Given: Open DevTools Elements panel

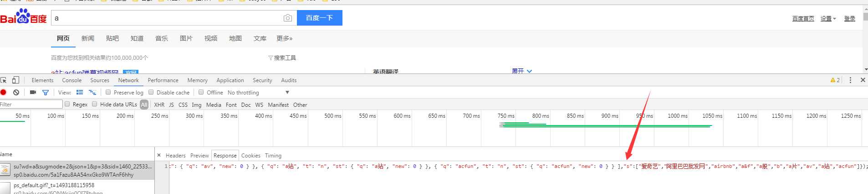Looking at the screenshot, I should point(42,80).
